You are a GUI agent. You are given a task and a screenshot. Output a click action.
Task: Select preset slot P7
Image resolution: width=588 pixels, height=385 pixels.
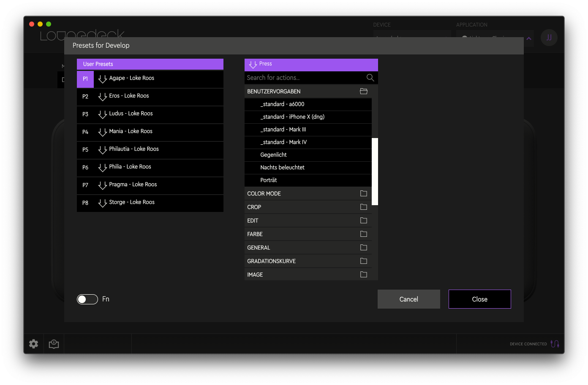(85, 185)
